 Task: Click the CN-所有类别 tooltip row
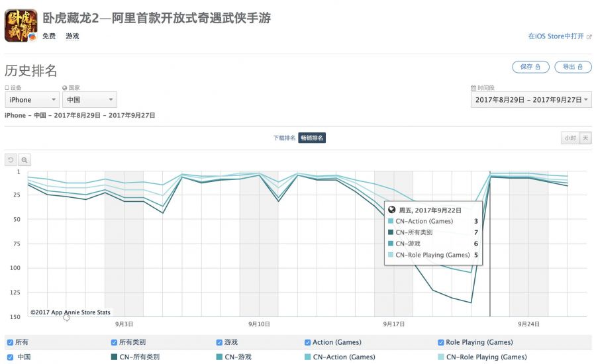click(x=433, y=232)
